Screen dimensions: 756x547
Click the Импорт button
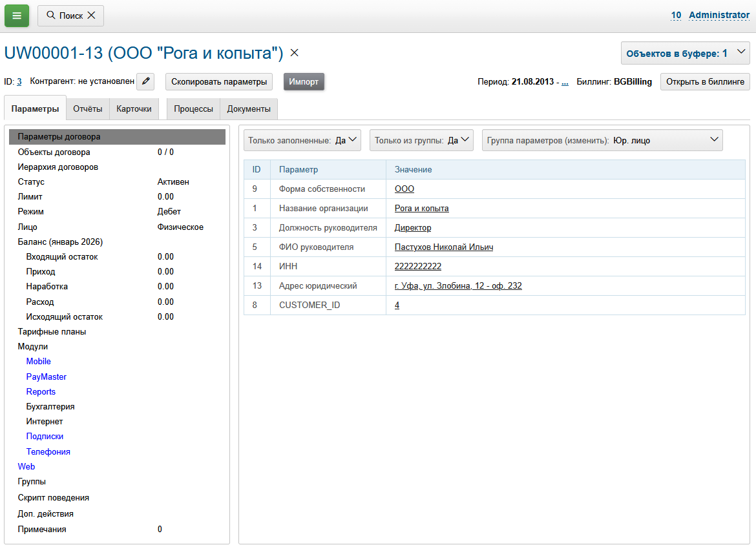[304, 82]
